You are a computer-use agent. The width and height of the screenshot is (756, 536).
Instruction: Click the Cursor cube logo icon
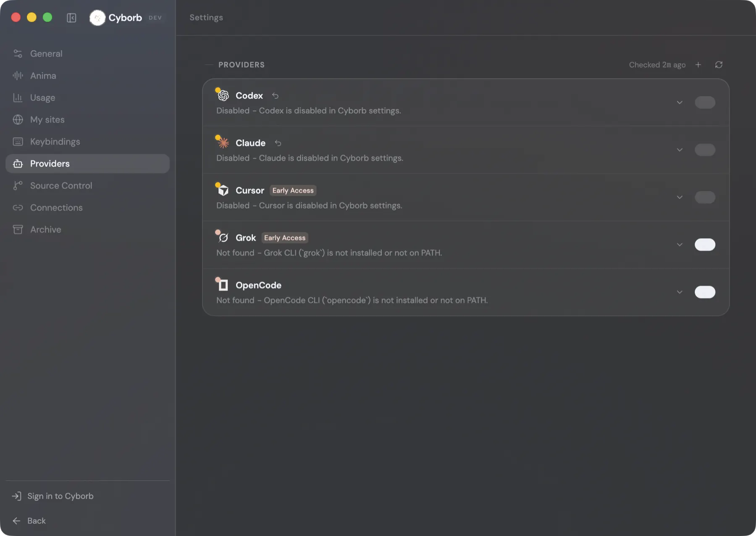[x=223, y=190]
